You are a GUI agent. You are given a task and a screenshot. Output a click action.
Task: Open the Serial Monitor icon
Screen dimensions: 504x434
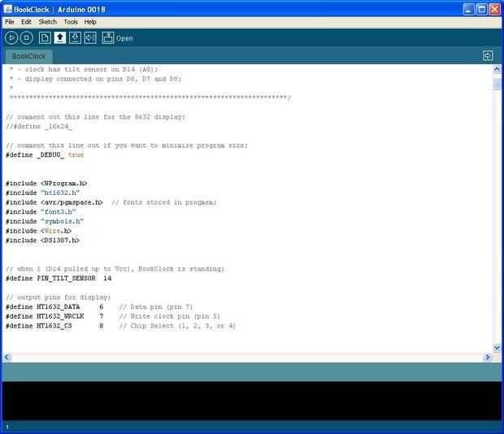pyautogui.click(x=108, y=38)
